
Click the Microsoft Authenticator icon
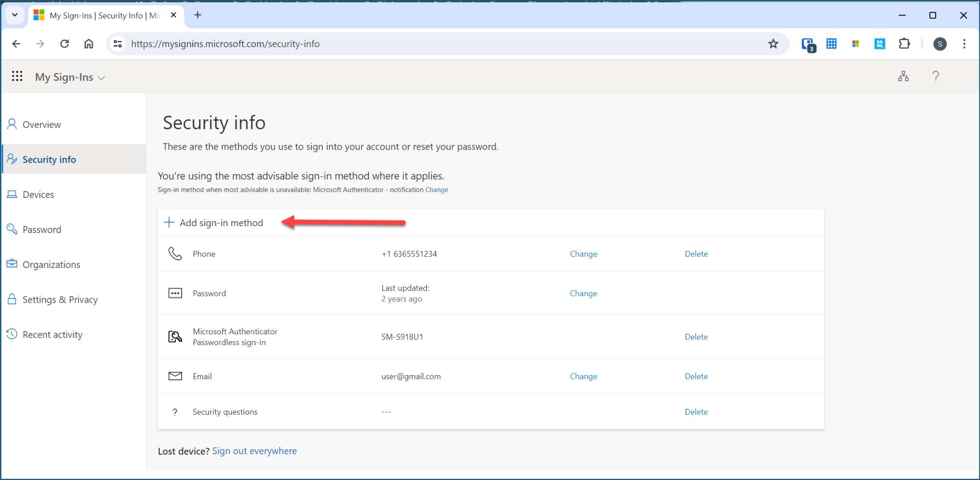tap(175, 337)
